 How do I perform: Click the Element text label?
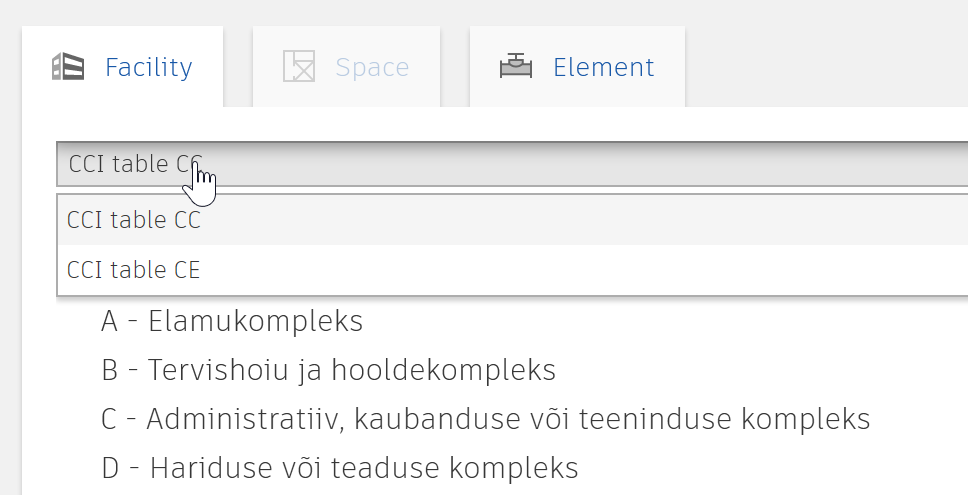[x=603, y=67]
